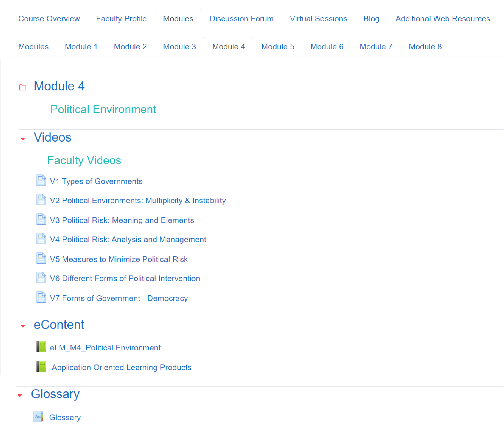Open the Virtual Sessions tab

pyautogui.click(x=318, y=19)
